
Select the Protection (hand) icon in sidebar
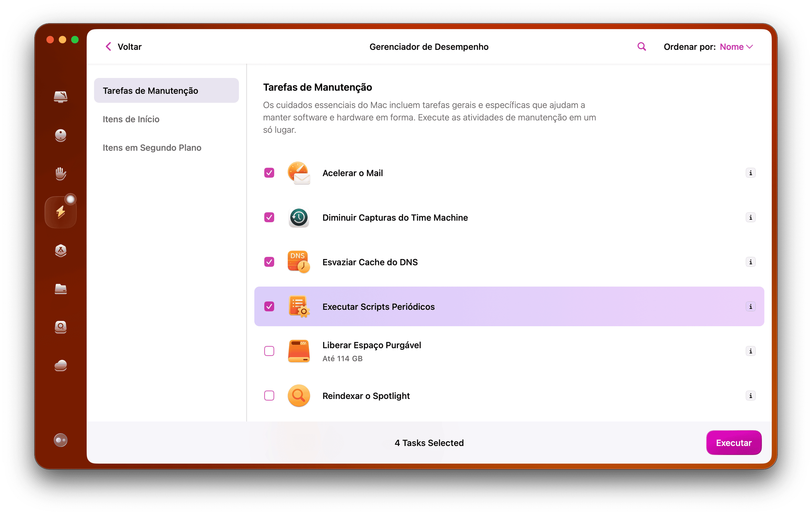click(61, 174)
